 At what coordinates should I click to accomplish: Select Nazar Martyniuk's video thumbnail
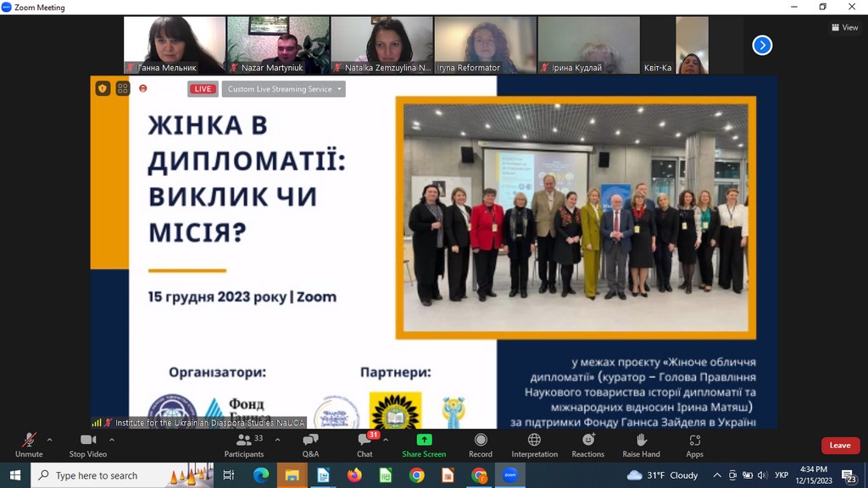pyautogui.click(x=278, y=45)
